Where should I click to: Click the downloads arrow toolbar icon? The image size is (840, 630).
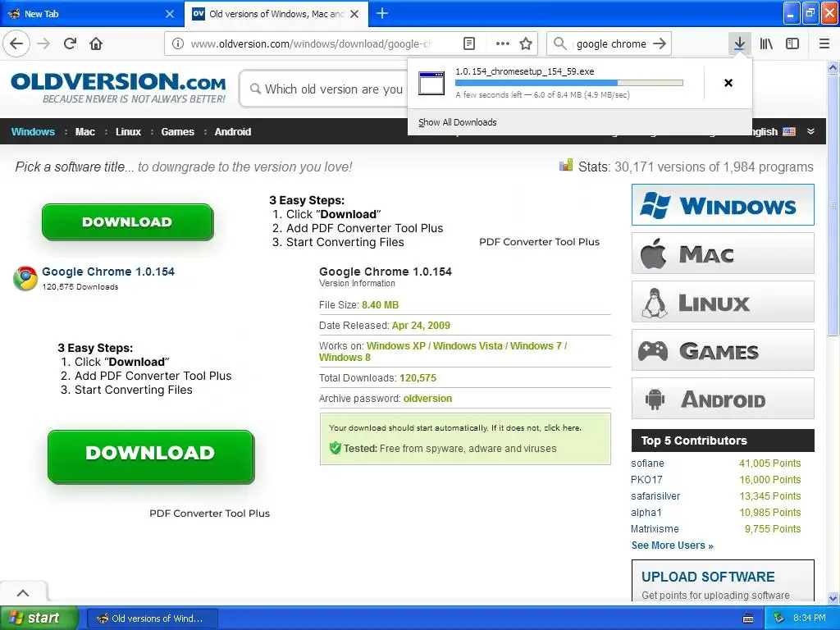[x=739, y=43]
